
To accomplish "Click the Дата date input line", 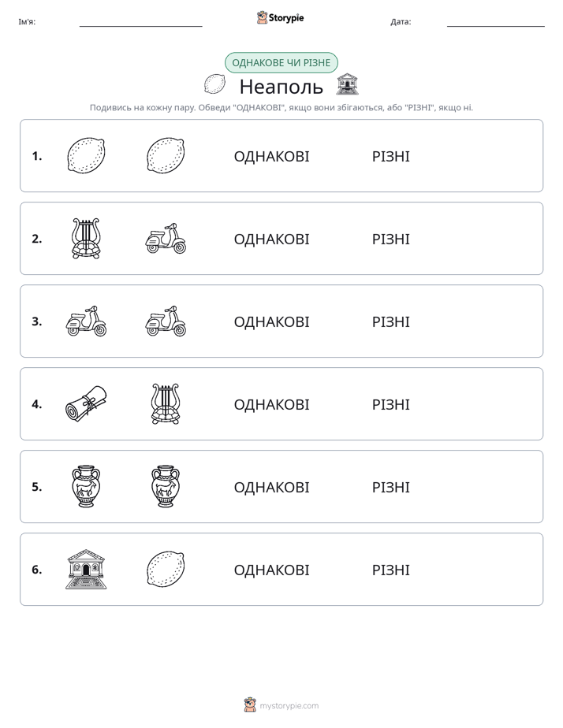I will pyautogui.click(x=496, y=22).
